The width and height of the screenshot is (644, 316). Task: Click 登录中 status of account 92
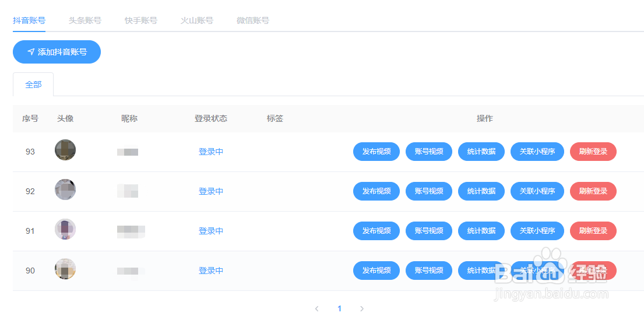pos(211,191)
